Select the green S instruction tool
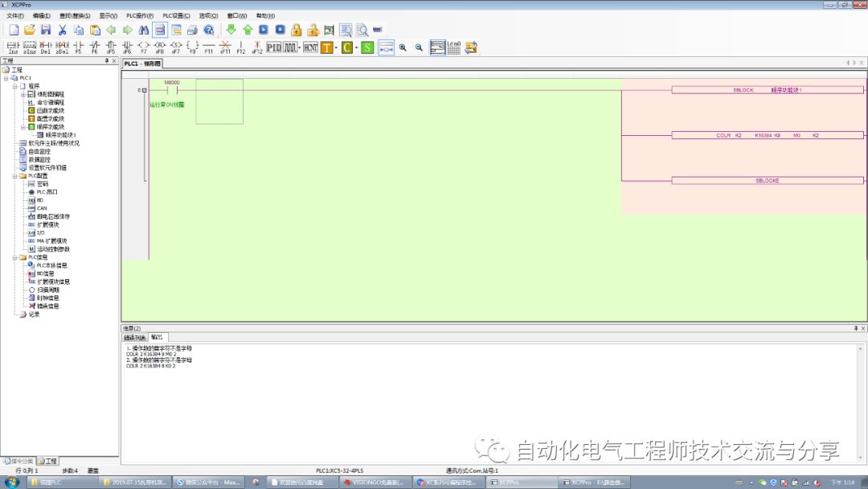Image resolution: width=868 pixels, height=489 pixels. pos(367,47)
